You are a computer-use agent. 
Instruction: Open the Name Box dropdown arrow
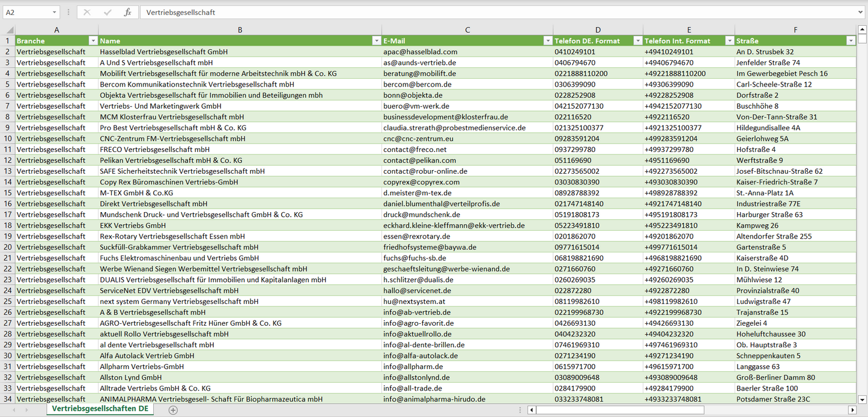(55, 12)
